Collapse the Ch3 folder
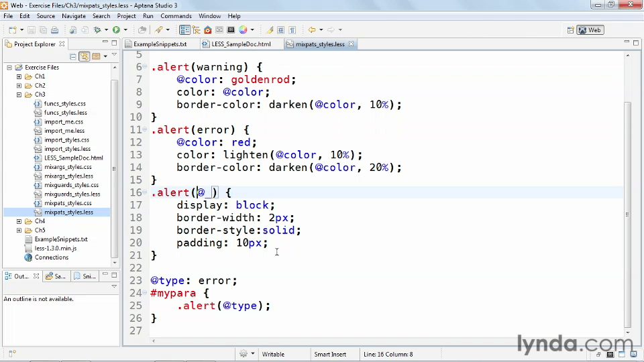 19,95
